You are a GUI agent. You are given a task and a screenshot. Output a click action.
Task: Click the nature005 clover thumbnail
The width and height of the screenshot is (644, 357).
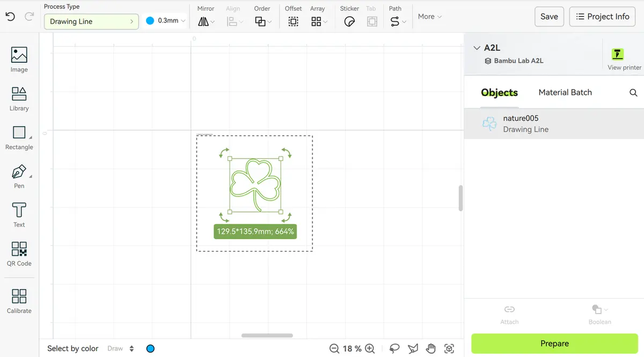pos(489,124)
